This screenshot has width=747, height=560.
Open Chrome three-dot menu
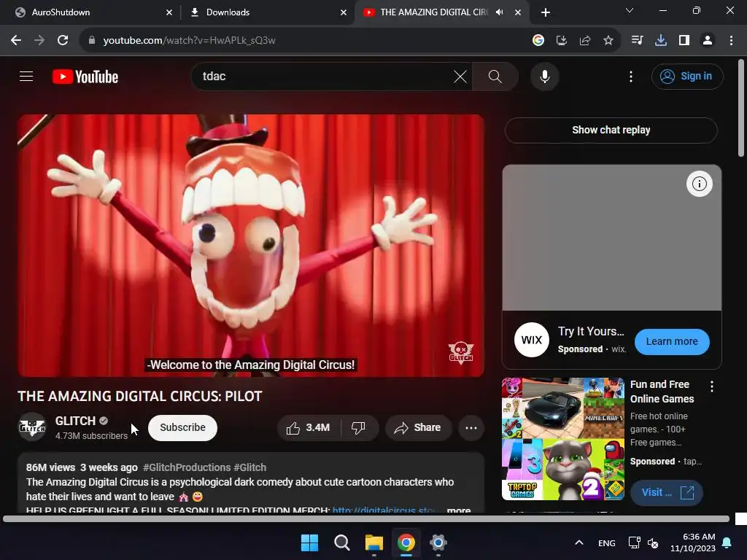pyautogui.click(x=731, y=41)
